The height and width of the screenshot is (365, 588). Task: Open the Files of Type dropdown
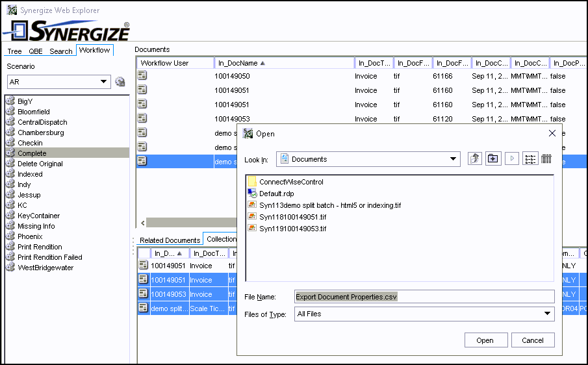click(424, 314)
